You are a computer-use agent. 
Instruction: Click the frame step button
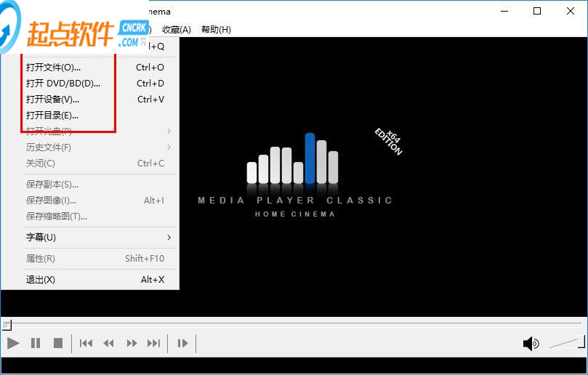(x=182, y=343)
